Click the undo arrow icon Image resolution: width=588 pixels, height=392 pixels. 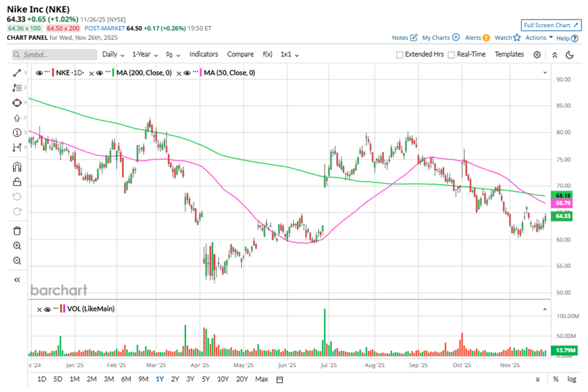(17, 196)
